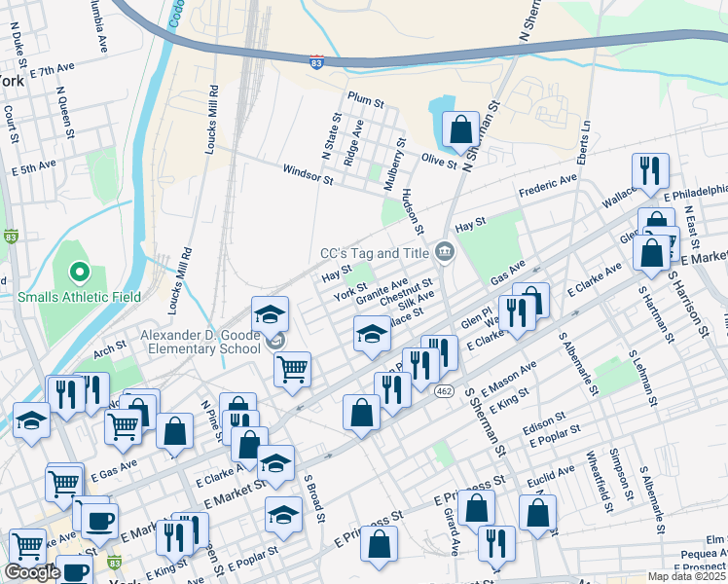Click the restaurant marker above E King St bottom

pyautogui.click(x=174, y=539)
